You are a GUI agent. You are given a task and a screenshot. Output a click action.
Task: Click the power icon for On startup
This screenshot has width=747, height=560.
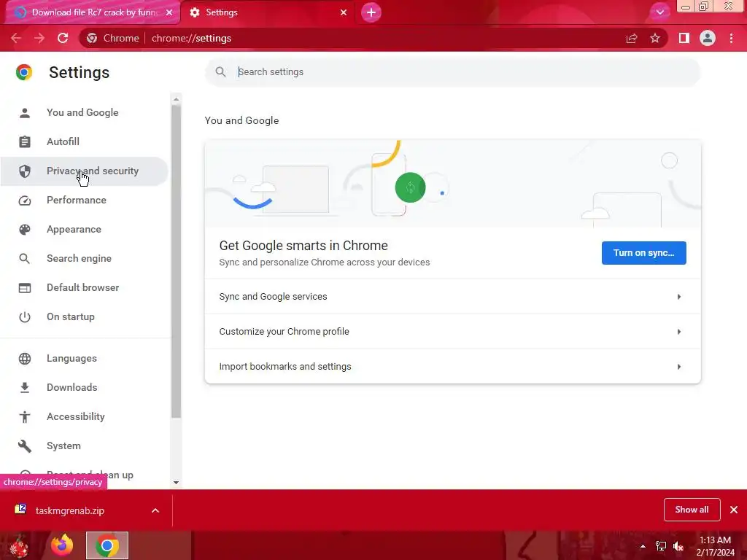25,317
